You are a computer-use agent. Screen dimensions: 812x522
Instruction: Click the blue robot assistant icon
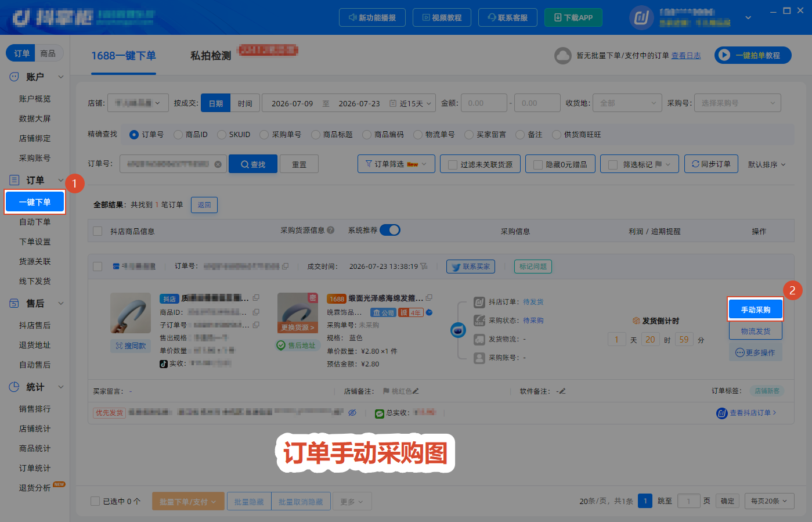pyautogui.click(x=459, y=330)
